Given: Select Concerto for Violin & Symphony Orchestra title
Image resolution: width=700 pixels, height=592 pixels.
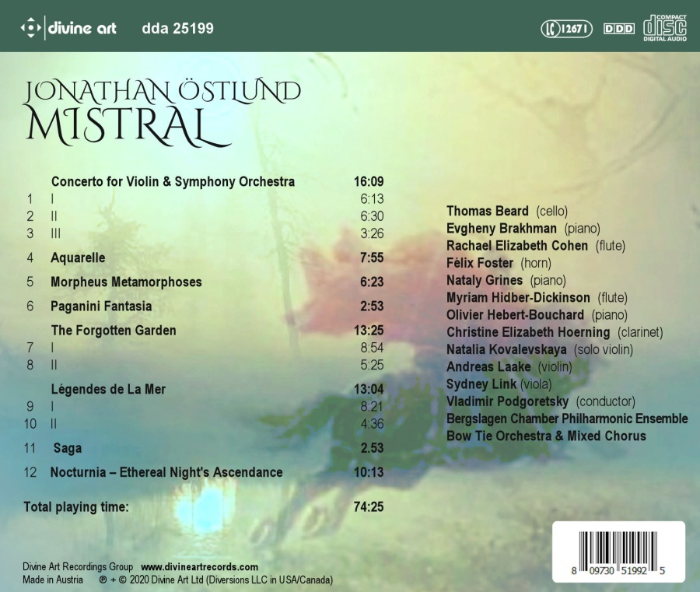Looking at the screenshot, I should (x=173, y=182).
